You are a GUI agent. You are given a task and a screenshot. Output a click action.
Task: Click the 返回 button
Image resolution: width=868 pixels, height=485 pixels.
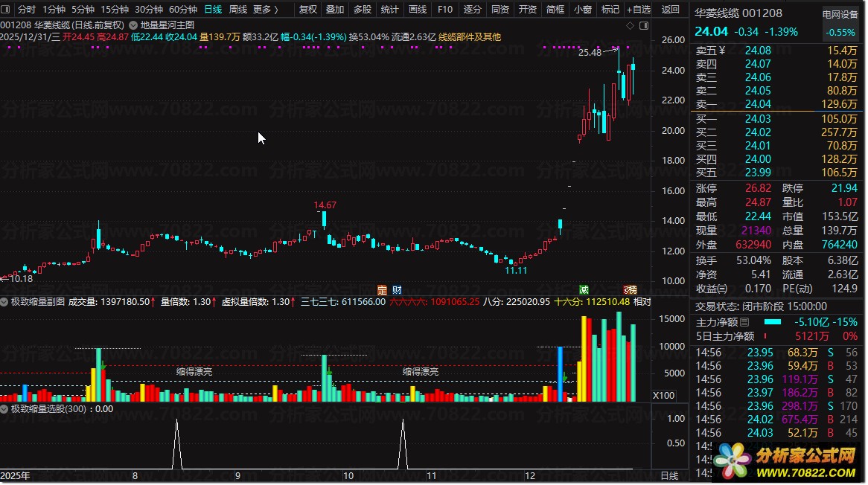pyautogui.click(x=671, y=10)
